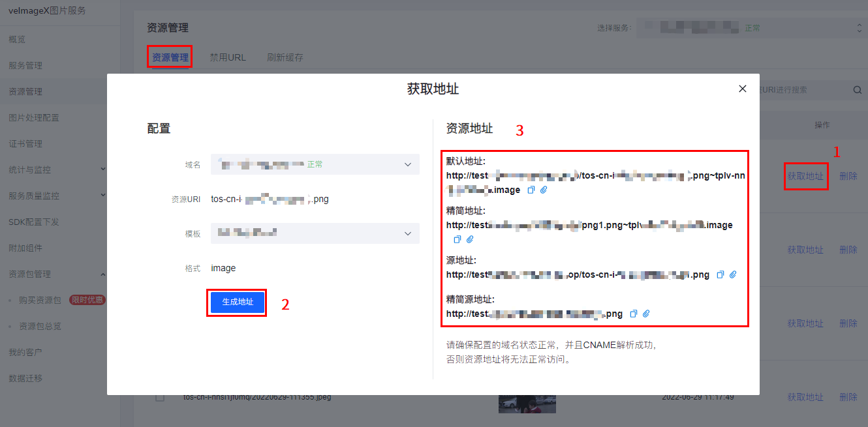Open 我的客户 in the sidebar
The width and height of the screenshot is (868, 427).
click(x=25, y=352)
